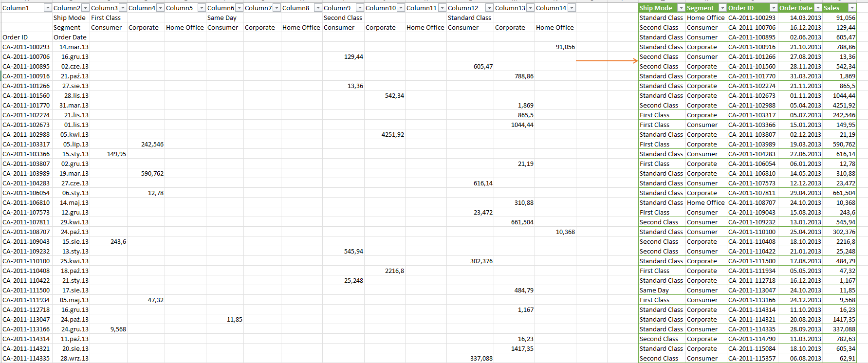
Task: Open the green Sales header filter arrow
Action: [x=852, y=8]
